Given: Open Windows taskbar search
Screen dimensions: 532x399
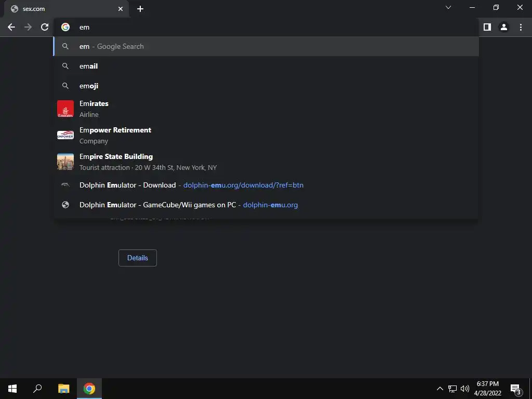Looking at the screenshot, I should (37, 389).
